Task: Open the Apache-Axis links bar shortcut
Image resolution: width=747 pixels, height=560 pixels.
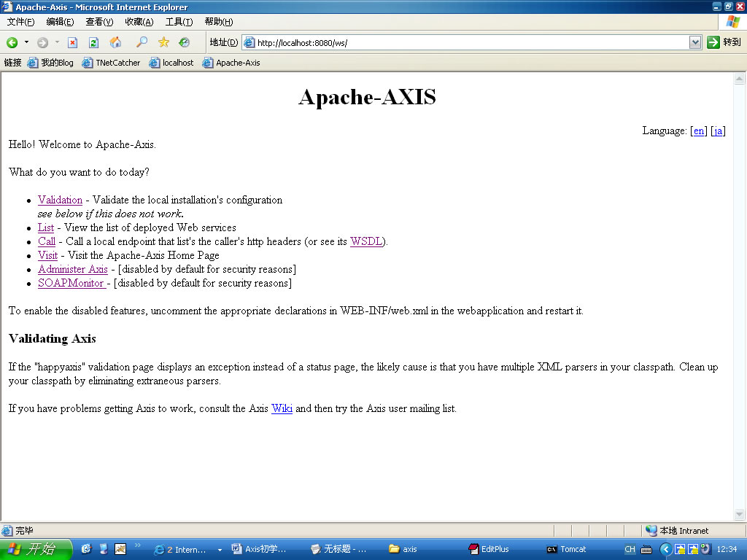Action: coord(231,63)
